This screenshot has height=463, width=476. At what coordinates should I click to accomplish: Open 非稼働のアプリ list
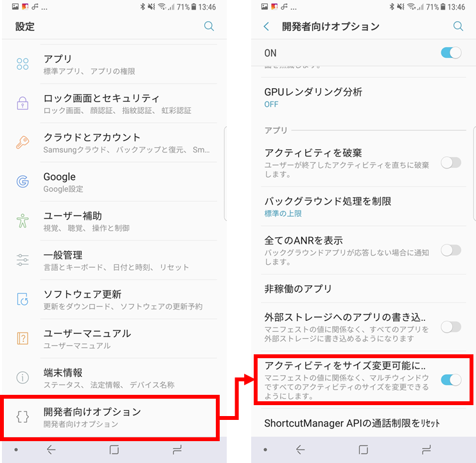click(x=364, y=289)
